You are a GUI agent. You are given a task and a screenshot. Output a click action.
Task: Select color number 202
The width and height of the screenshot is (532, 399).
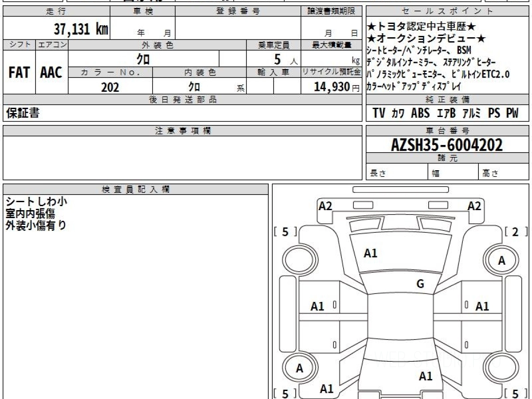click(x=110, y=87)
